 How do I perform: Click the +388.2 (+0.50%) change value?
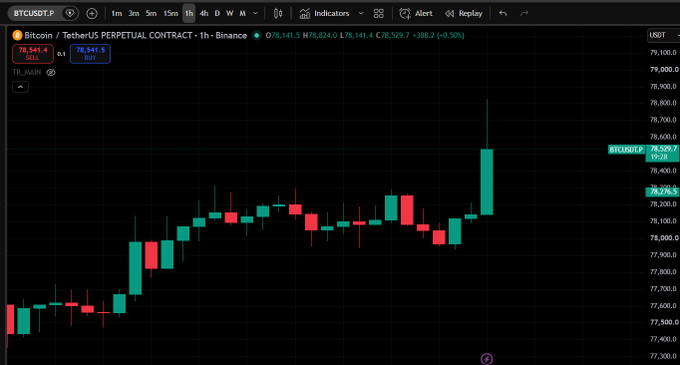[438, 35]
